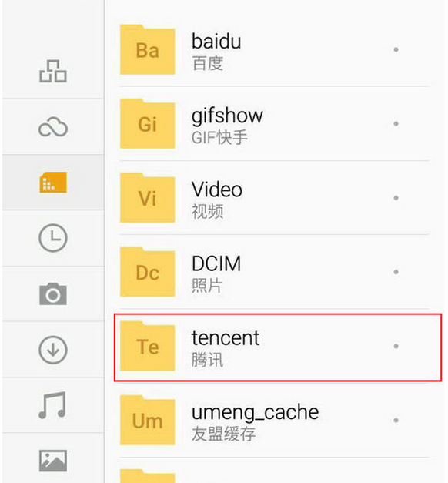Tap the options dot for tencent

pyautogui.click(x=396, y=346)
